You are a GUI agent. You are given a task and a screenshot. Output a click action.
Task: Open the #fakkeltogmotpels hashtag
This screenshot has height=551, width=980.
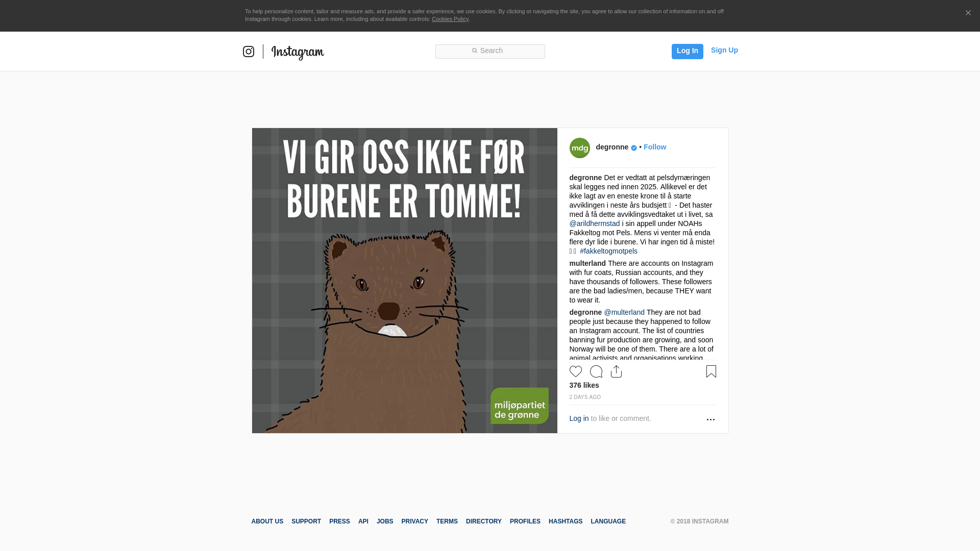pos(608,251)
